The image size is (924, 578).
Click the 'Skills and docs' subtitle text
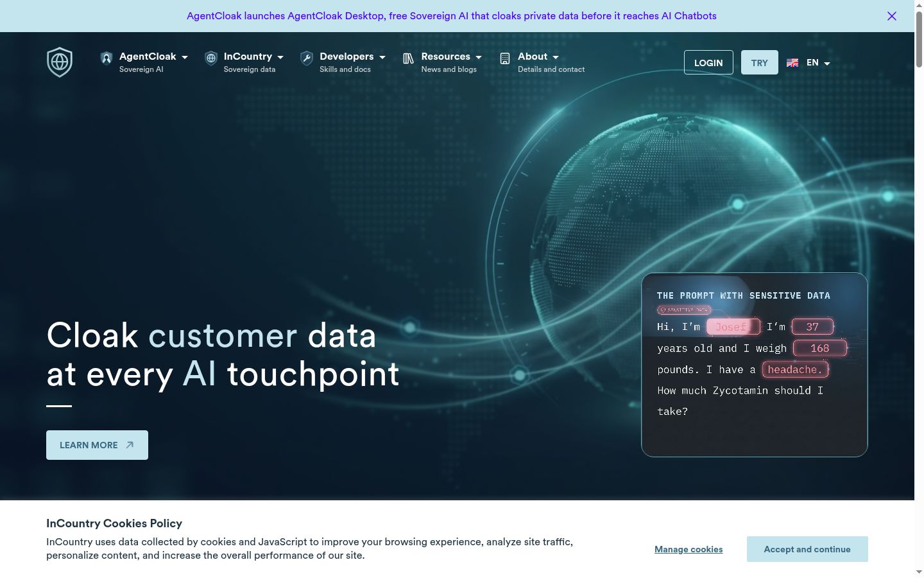pyautogui.click(x=345, y=69)
